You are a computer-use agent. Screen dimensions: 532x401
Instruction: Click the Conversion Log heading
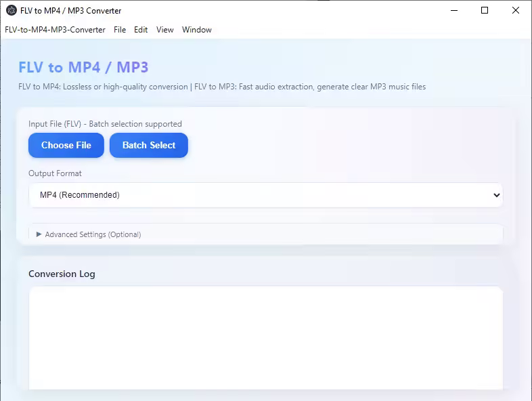(x=62, y=274)
